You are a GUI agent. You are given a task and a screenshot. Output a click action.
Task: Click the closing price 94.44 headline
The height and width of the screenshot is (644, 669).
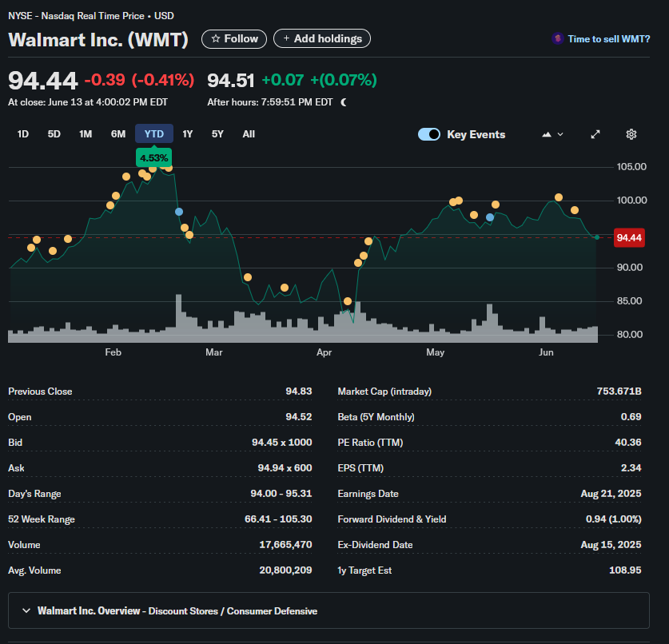42,80
